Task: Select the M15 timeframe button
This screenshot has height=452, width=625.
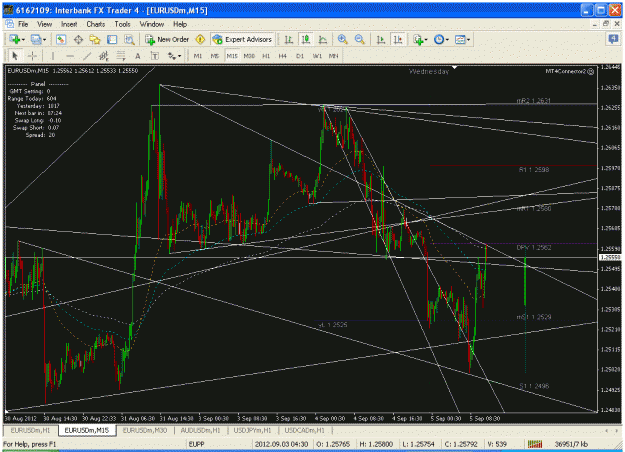Action: pos(232,56)
